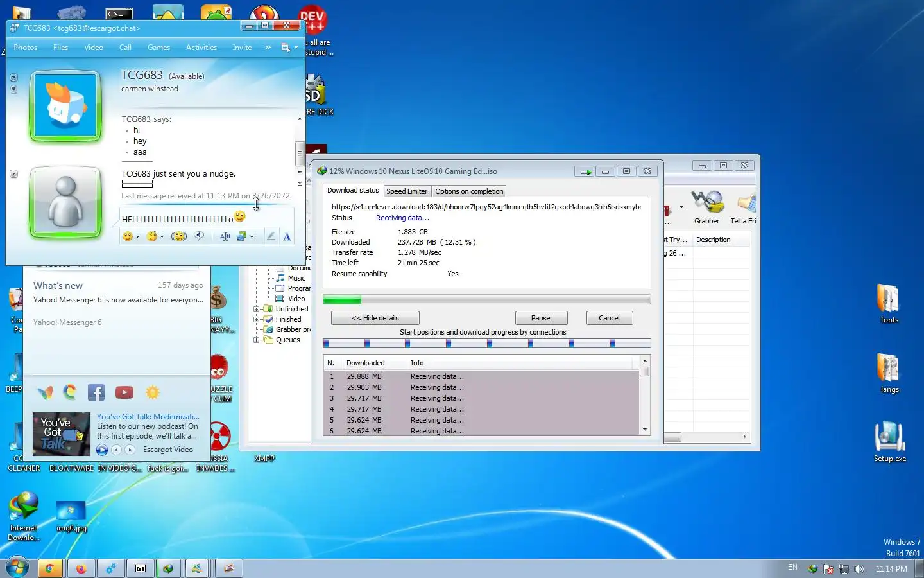Image resolution: width=924 pixels, height=578 pixels.
Task: Open the wink selector dropdown arrow
Action: (x=162, y=237)
